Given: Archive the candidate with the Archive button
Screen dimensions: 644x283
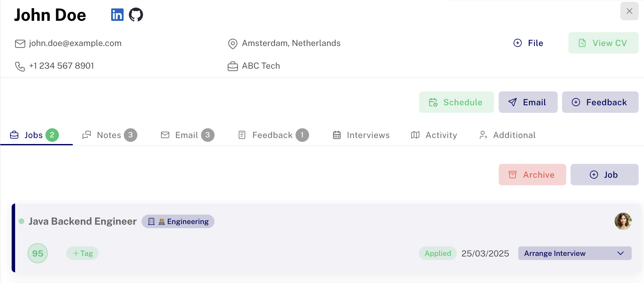Looking at the screenshot, I should [x=532, y=175].
